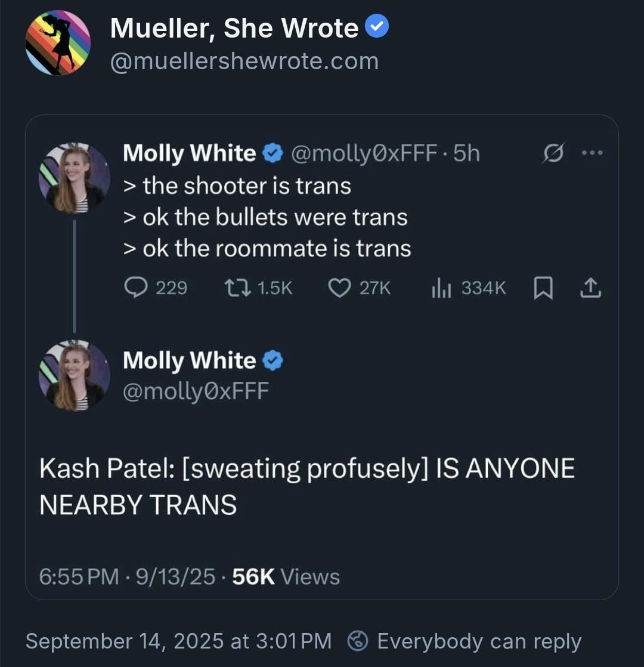Click the Kash Patel tweet text
This screenshot has height=667, width=644.
point(307,486)
